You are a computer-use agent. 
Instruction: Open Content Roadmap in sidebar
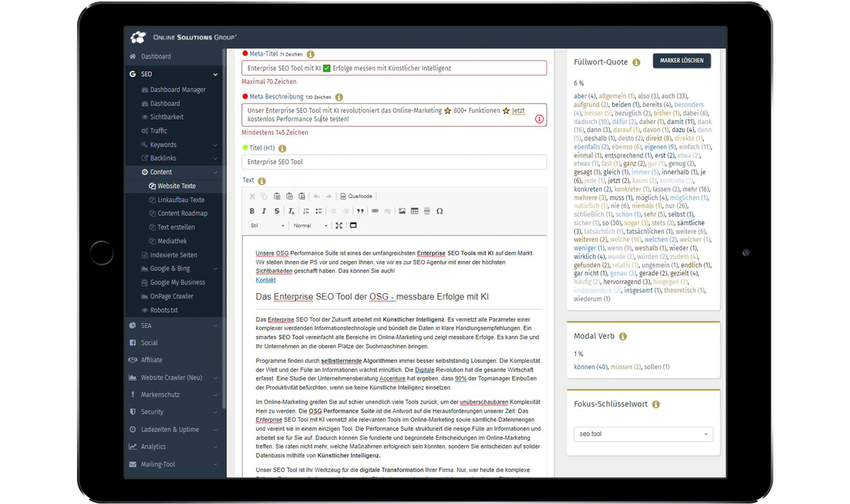pos(182,213)
